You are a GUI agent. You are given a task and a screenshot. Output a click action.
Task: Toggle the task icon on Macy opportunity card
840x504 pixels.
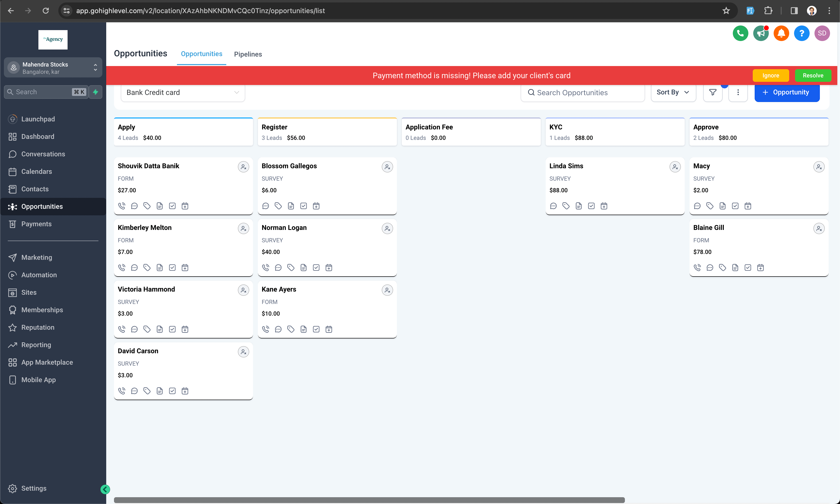click(735, 206)
